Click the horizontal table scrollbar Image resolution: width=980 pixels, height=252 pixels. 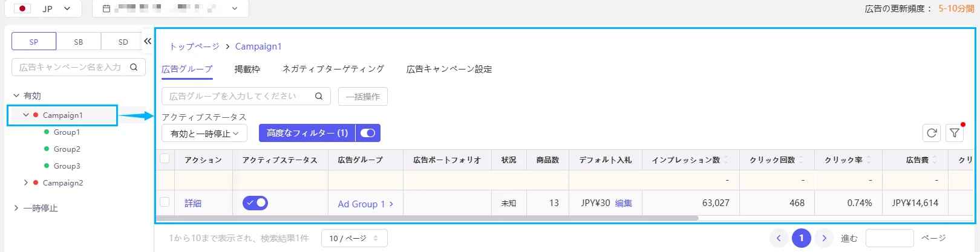[x=427, y=218]
